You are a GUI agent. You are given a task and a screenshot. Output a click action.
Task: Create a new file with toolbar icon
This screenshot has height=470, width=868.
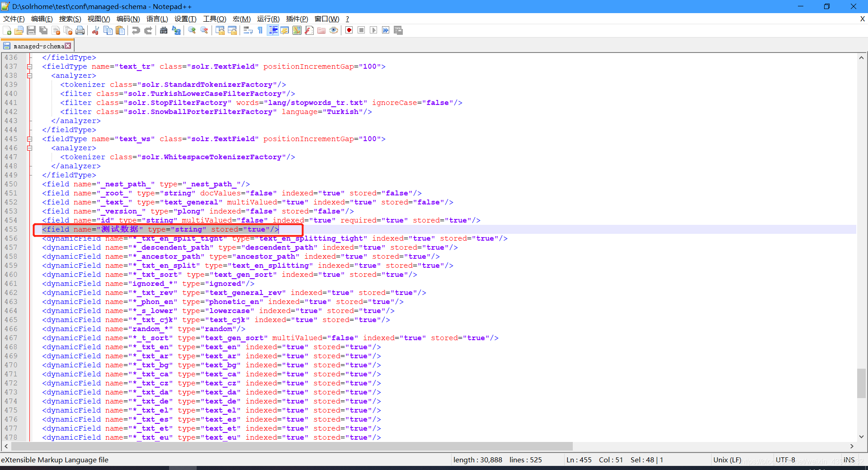(7, 30)
